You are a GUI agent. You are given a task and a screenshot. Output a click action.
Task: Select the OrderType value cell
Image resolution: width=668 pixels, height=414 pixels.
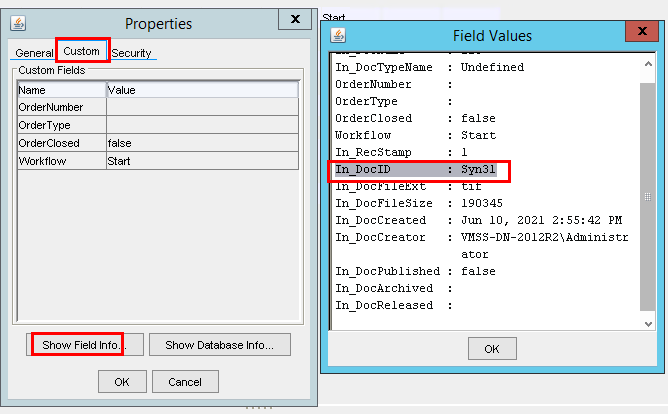(x=201, y=125)
